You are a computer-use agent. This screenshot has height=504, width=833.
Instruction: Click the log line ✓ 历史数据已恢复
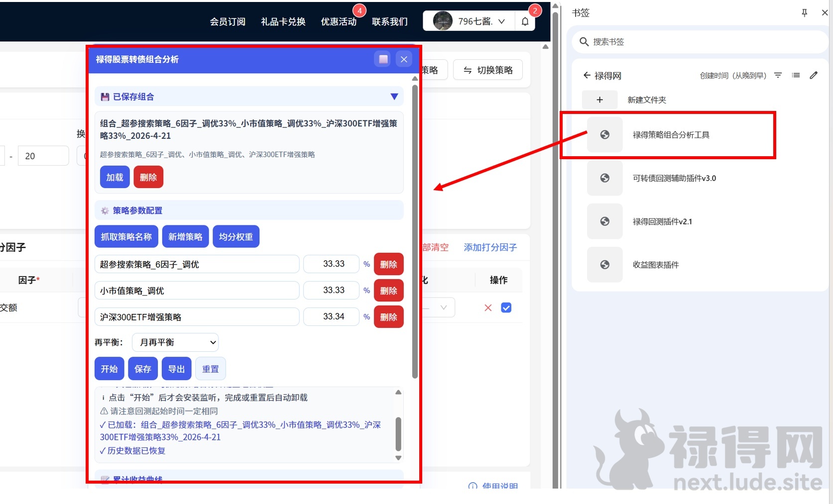pos(132,451)
